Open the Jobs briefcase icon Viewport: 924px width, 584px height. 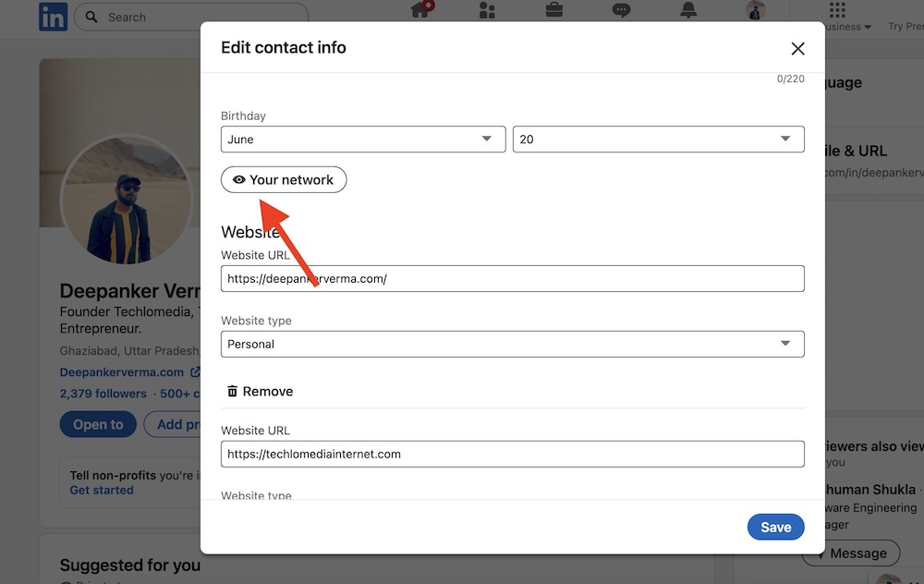pos(553,10)
